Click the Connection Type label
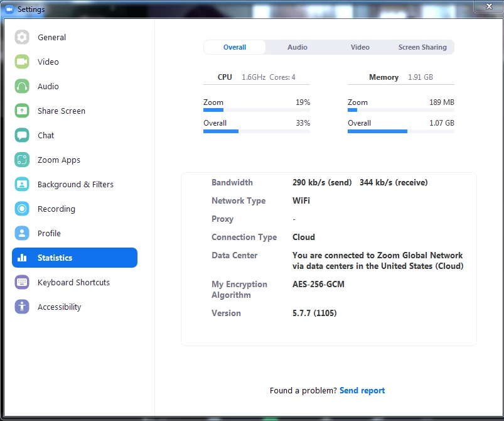 point(244,238)
